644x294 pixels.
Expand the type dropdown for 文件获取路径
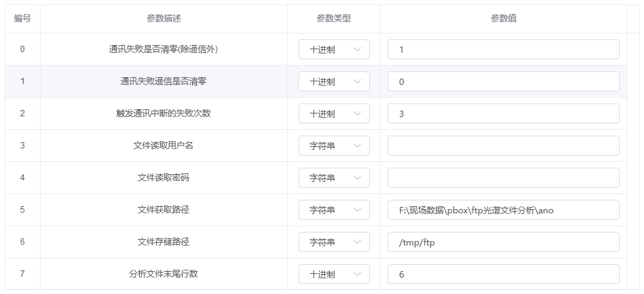click(334, 210)
